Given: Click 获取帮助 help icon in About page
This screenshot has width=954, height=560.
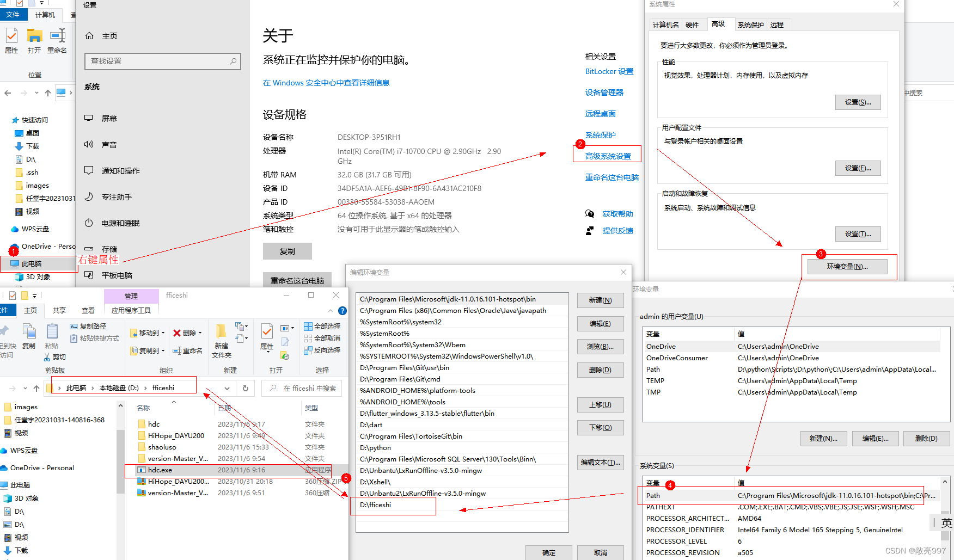Looking at the screenshot, I should point(590,214).
